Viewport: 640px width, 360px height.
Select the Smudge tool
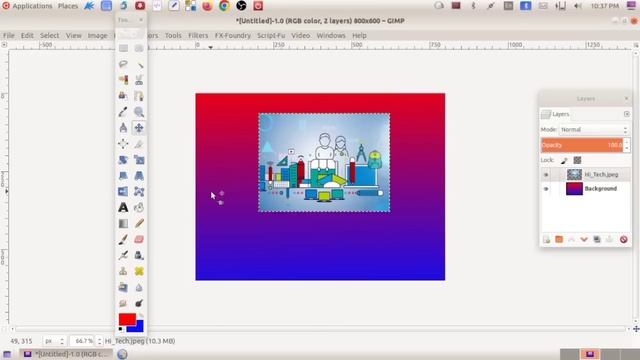(123, 303)
